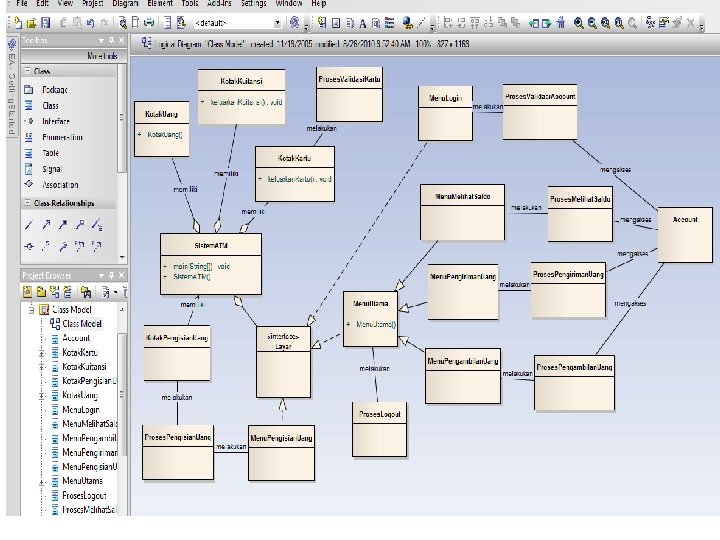Select the arrow-headed connector in Class Relationships
The height and width of the screenshot is (540, 720).
click(46, 225)
